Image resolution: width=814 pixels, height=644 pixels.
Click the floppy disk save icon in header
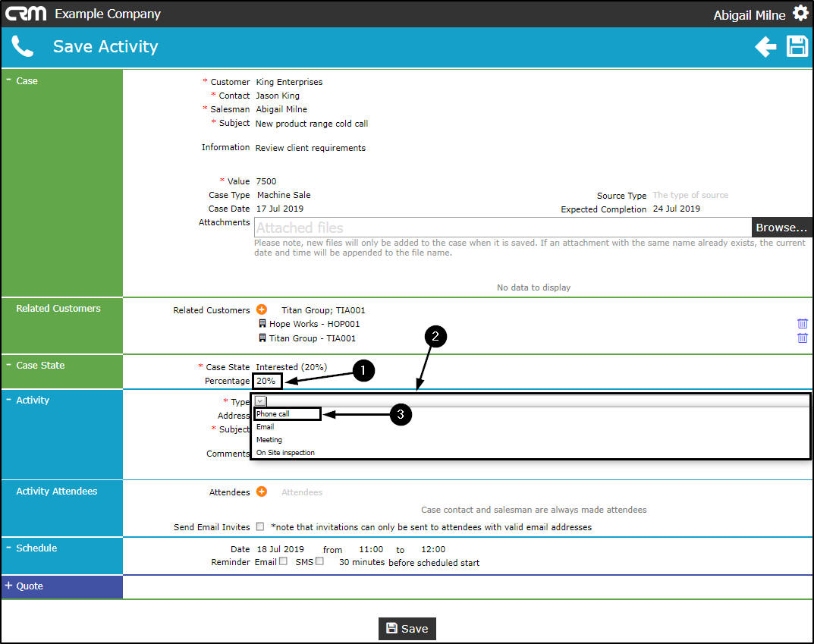(797, 46)
